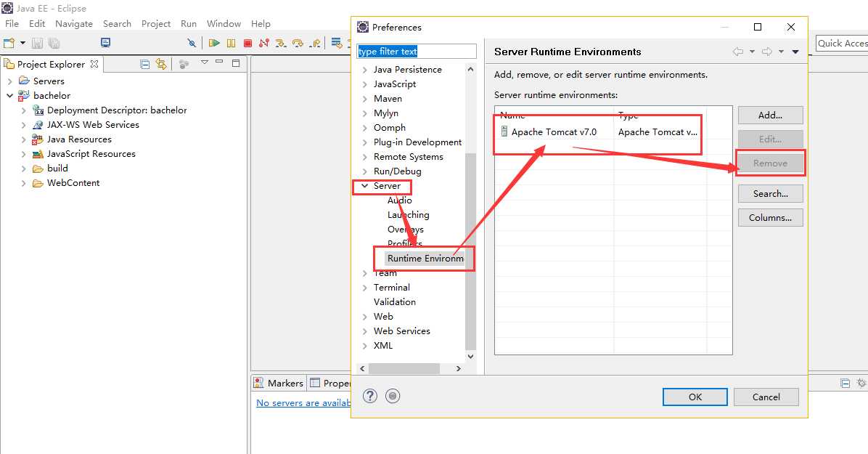This screenshot has width=868, height=454.
Task: Select Oomph preferences category
Action: (390, 128)
